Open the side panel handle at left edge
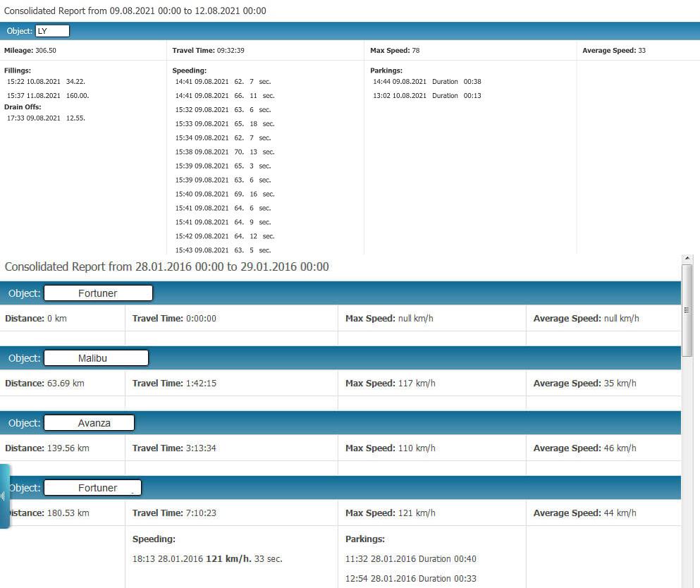 (4, 496)
